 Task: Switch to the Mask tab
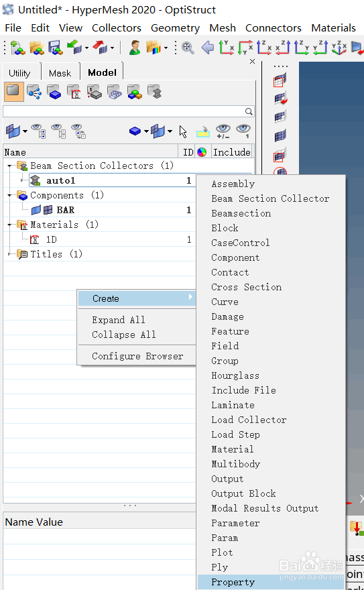(60, 73)
